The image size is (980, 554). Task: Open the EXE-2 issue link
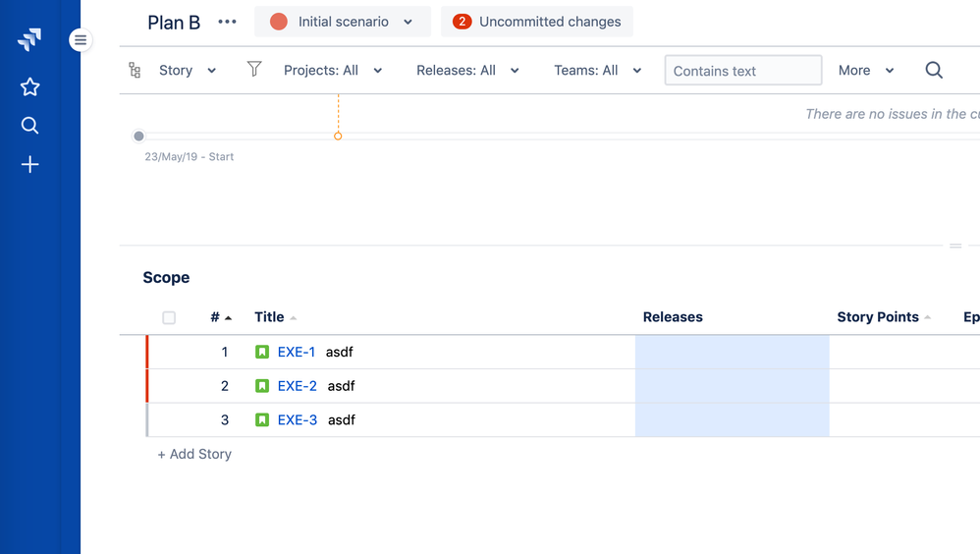pos(297,386)
